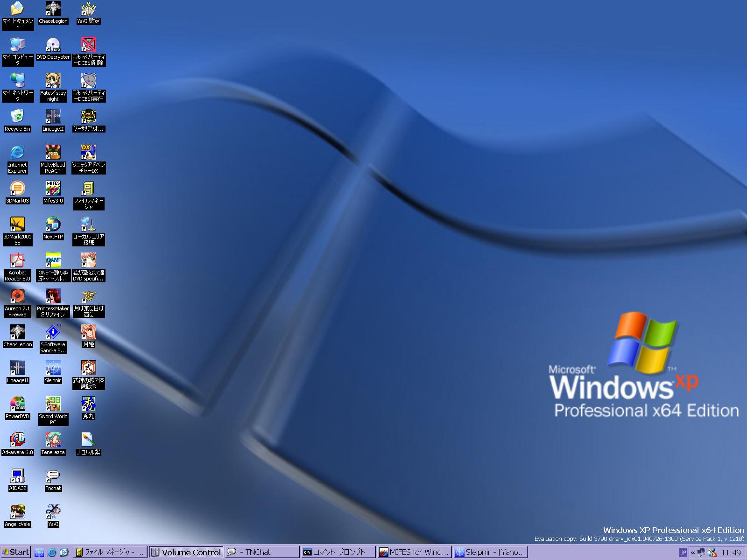Open the Recycle Bin icon
Image resolution: width=747 pixels, height=560 pixels.
click(x=17, y=117)
